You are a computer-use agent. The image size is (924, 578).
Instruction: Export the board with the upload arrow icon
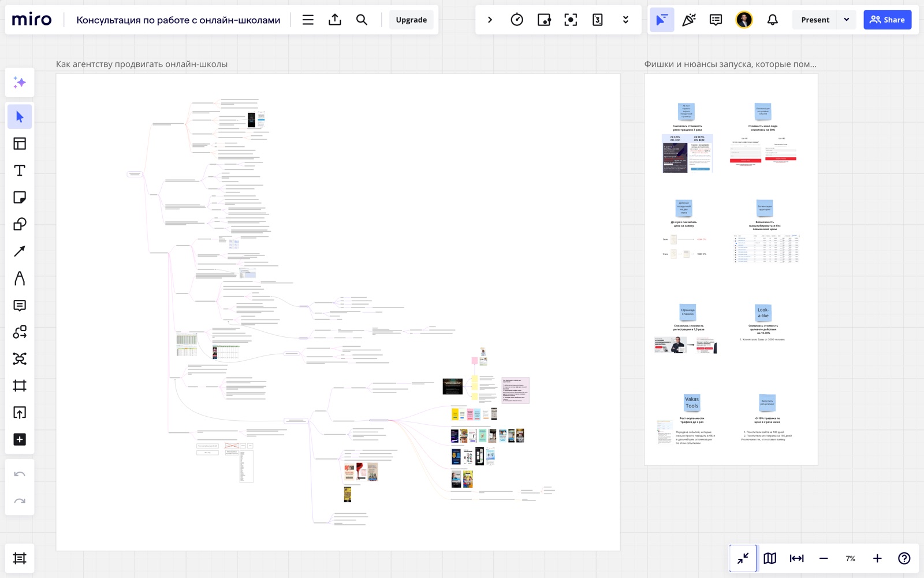335,20
